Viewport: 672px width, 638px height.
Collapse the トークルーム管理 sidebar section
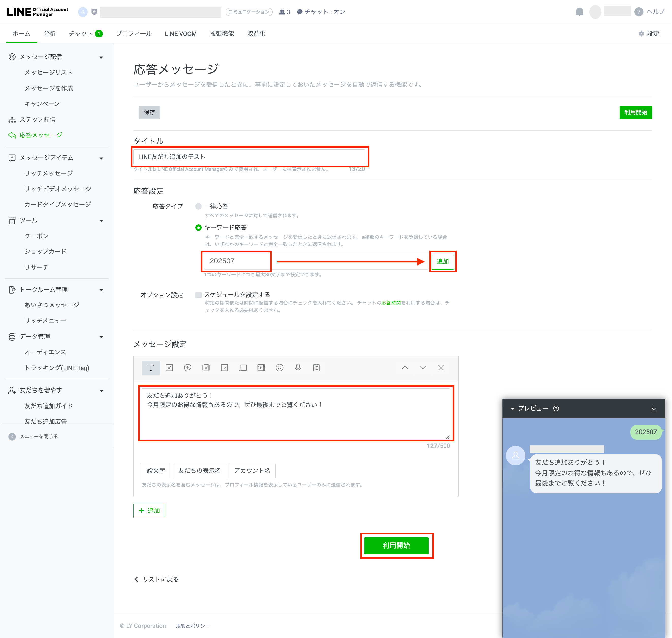pyautogui.click(x=101, y=290)
